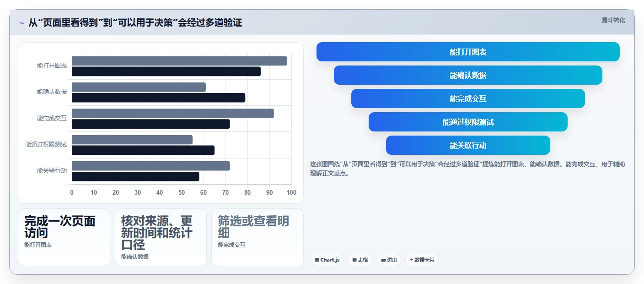Click the 50 tick on the x-axis
644x284 pixels.
coord(182,192)
